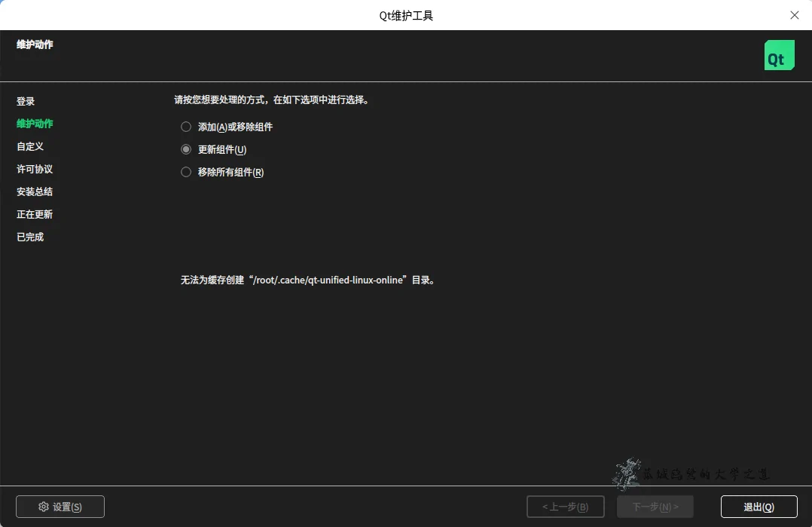This screenshot has width=812, height=527.
Task: Click the 维护动作 page header title
Action: click(35, 44)
